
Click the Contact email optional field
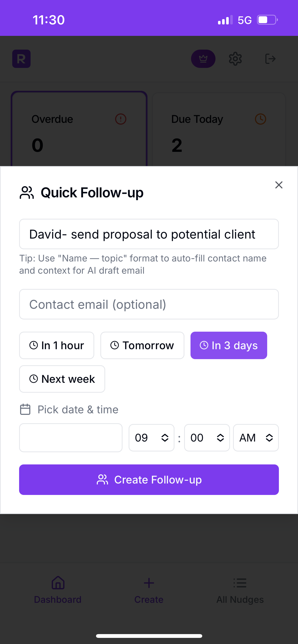point(149,304)
